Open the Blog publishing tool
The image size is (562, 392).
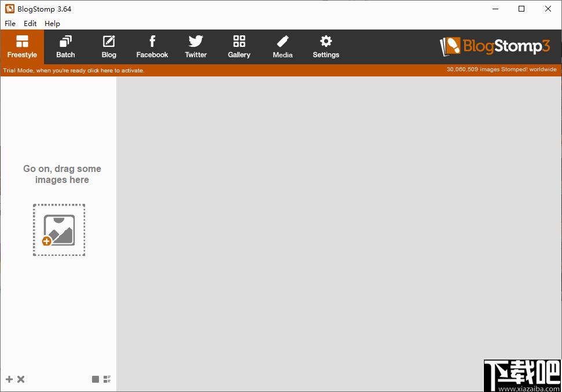click(x=109, y=47)
